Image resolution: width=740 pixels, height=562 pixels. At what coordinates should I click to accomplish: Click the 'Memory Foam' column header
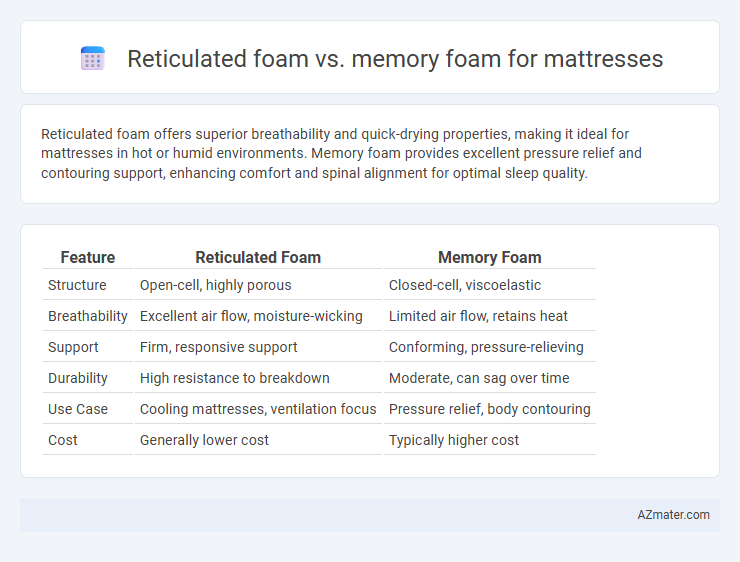489,257
